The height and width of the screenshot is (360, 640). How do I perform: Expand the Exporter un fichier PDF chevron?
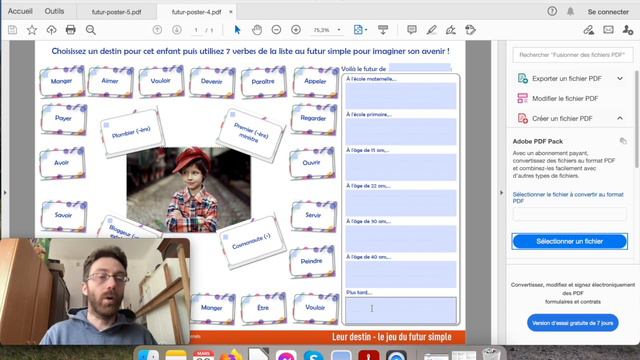click(x=620, y=78)
